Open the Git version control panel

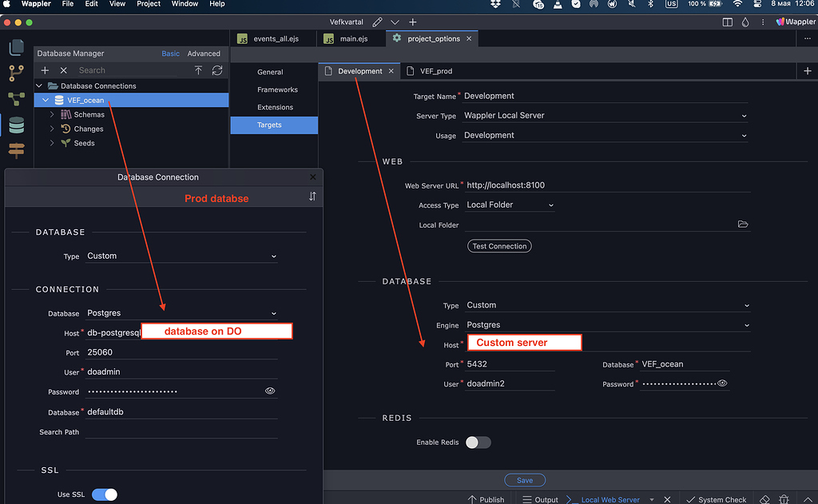(16, 73)
